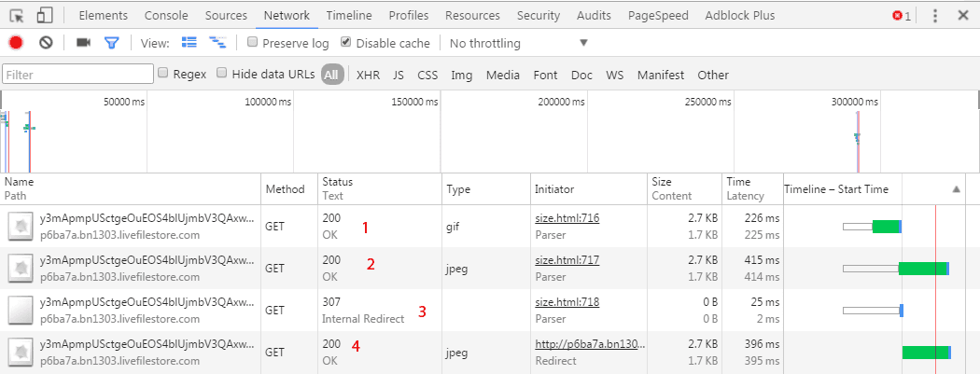Screen dimensions: 980x374
Task: Filter requests by XHR type
Action: tap(368, 75)
